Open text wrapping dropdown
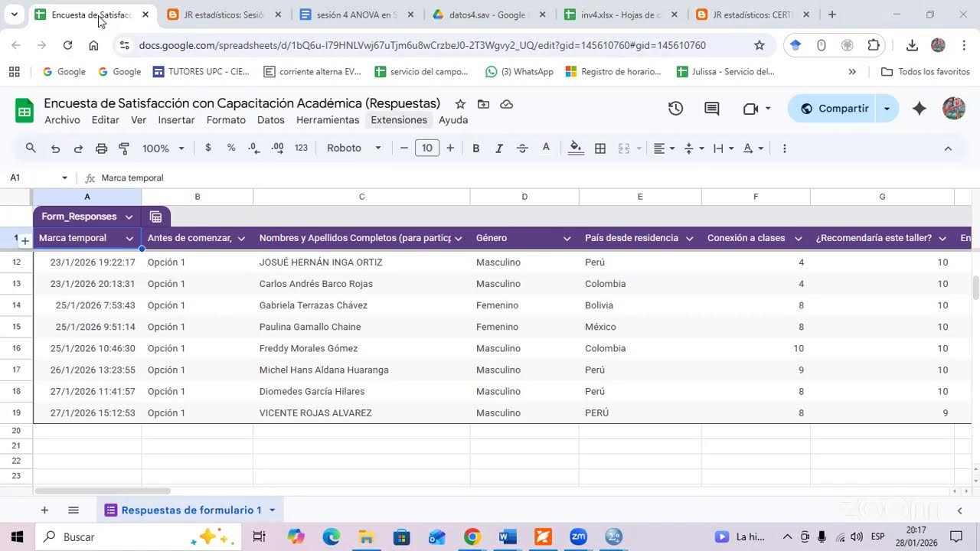 coord(723,148)
